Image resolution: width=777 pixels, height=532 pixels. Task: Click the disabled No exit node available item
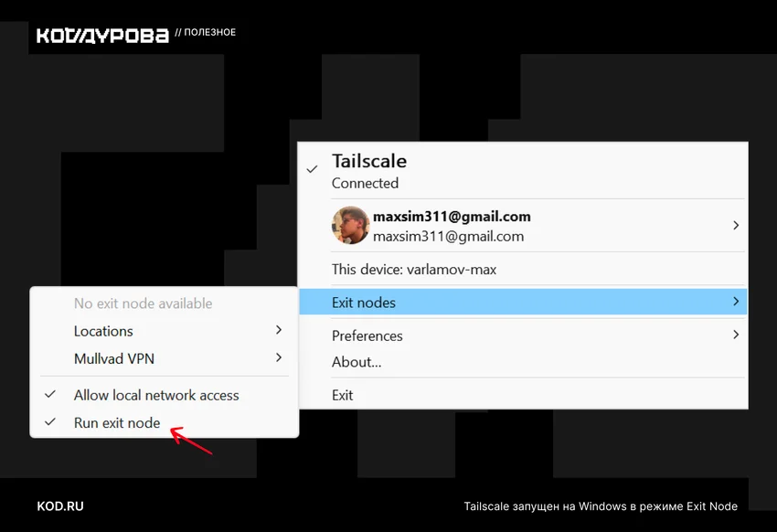coord(164,303)
